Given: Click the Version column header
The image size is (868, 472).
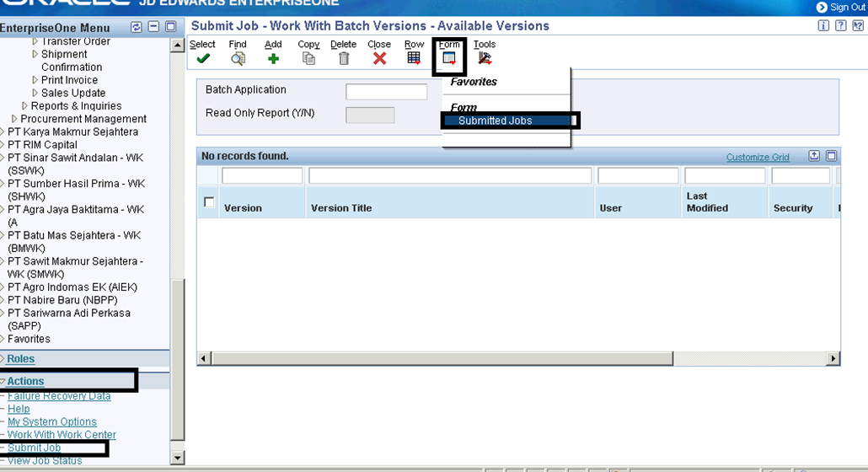Looking at the screenshot, I should pos(243,208).
